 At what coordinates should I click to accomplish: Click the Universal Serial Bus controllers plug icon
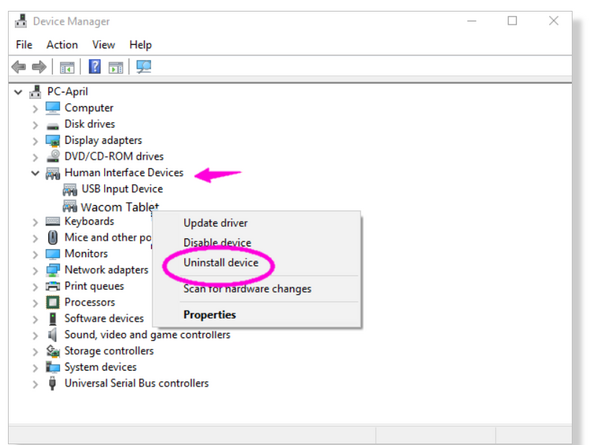(53, 383)
